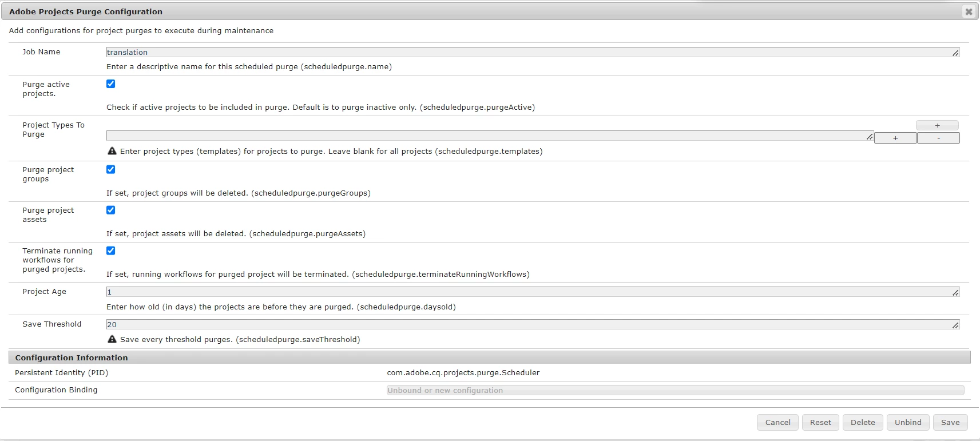Click the scheduledpurge.purgeAssets description line
Viewport: 980px width, 441px height.
(236, 233)
